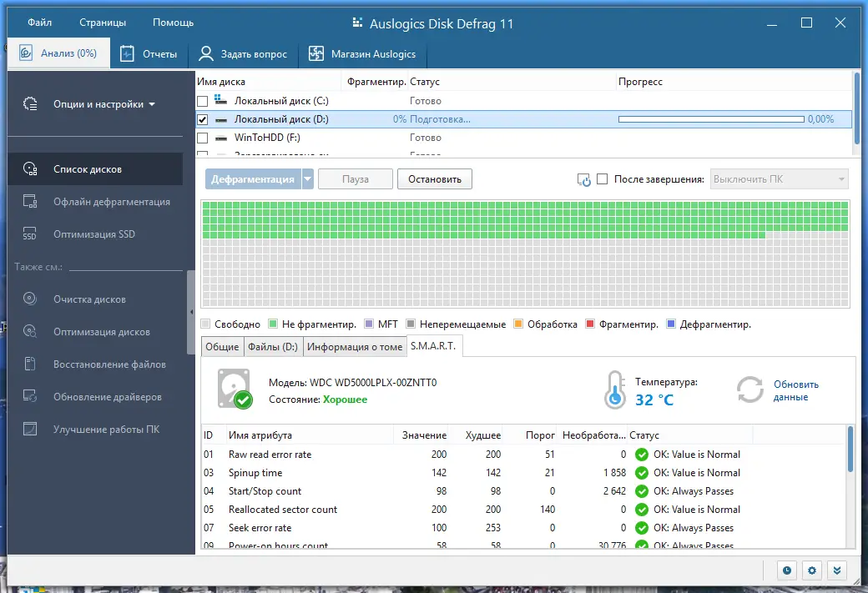Click the 'Обновить данные' link

[x=795, y=390]
